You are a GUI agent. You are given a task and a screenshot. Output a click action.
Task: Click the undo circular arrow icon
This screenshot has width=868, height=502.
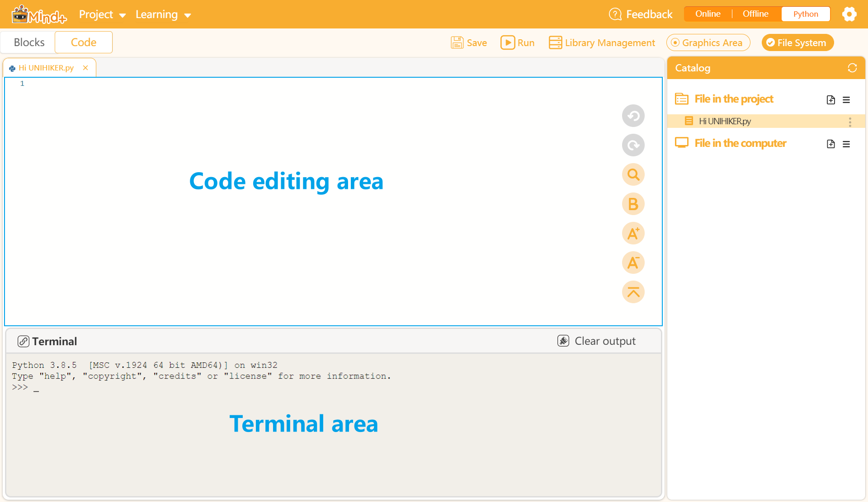pos(633,116)
